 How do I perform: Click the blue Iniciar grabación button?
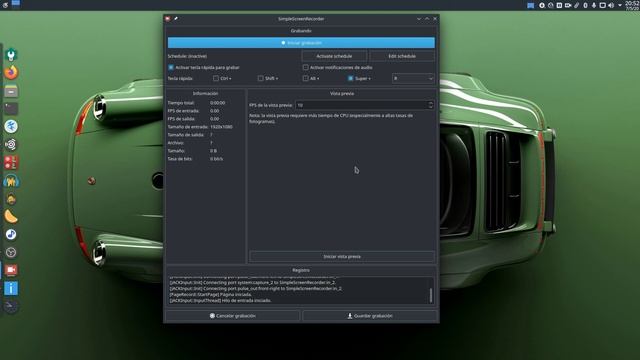click(301, 43)
